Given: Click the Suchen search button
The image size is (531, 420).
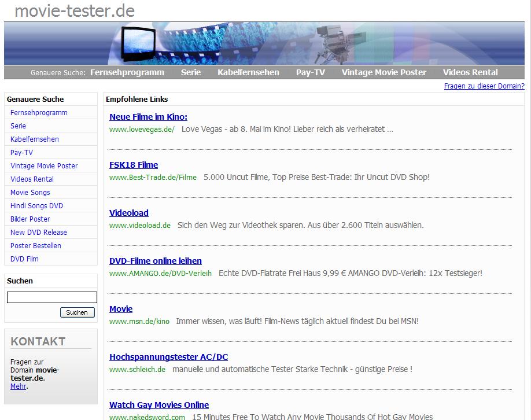Looking at the screenshot, I should point(77,312).
